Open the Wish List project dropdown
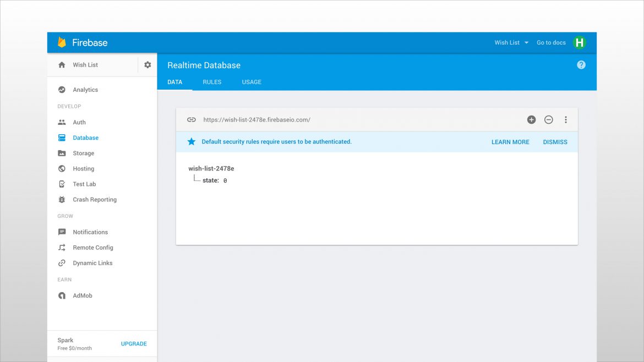The image size is (644, 362). pyautogui.click(x=511, y=43)
